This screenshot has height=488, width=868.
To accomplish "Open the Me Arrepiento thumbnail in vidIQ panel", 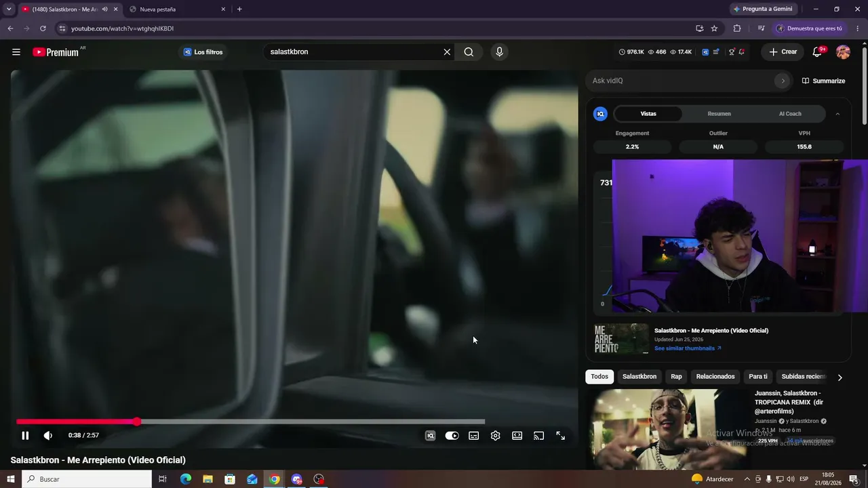I will click(x=621, y=339).
